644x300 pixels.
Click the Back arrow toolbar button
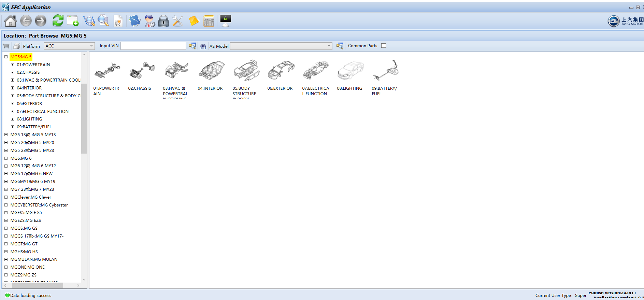pyautogui.click(x=26, y=21)
